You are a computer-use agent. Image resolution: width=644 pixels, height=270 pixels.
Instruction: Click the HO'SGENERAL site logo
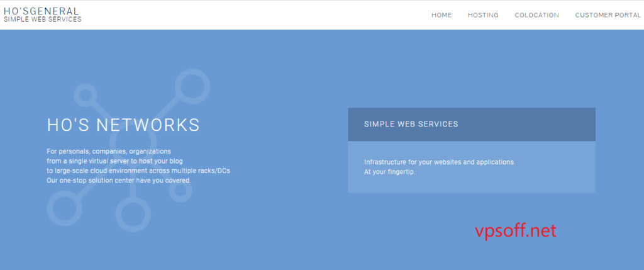tap(42, 11)
